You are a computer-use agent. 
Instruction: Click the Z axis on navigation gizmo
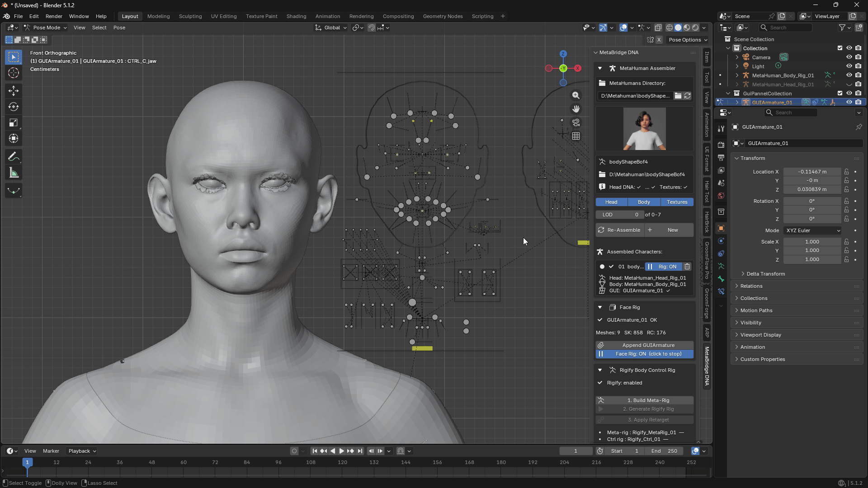[x=563, y=54]
